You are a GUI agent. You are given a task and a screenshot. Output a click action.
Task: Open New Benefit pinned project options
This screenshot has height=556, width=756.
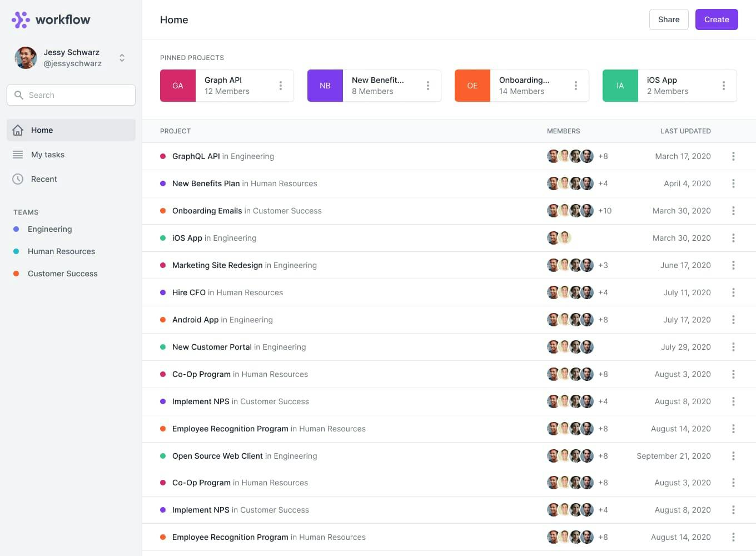428,86
